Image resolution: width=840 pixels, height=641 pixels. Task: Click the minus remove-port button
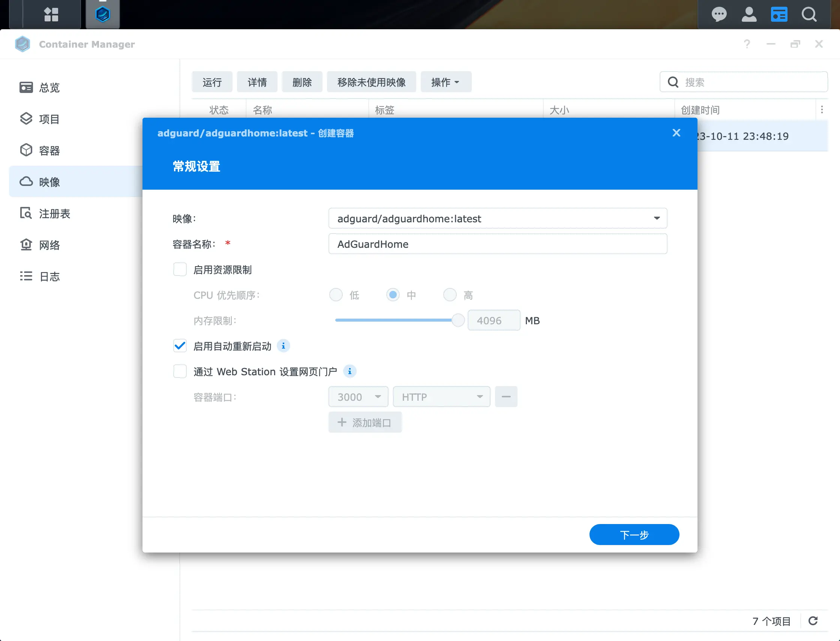tap(506, 397)
